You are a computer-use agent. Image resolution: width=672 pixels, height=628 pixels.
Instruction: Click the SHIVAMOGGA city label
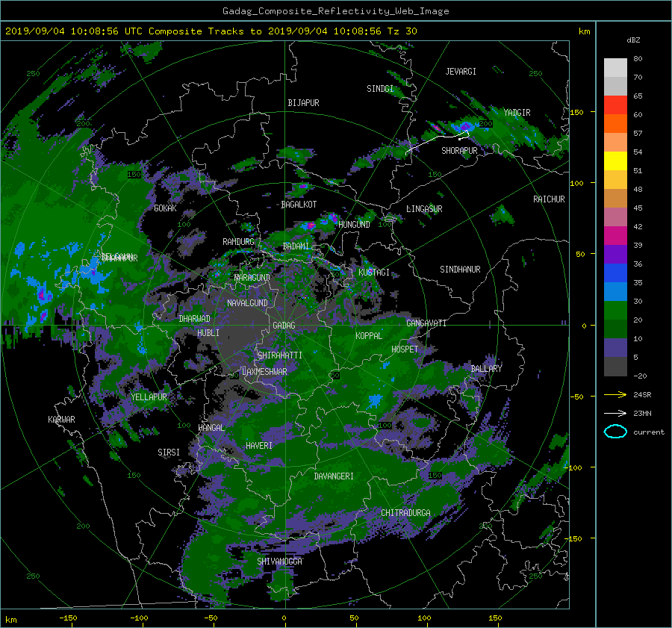coord(279,562)
